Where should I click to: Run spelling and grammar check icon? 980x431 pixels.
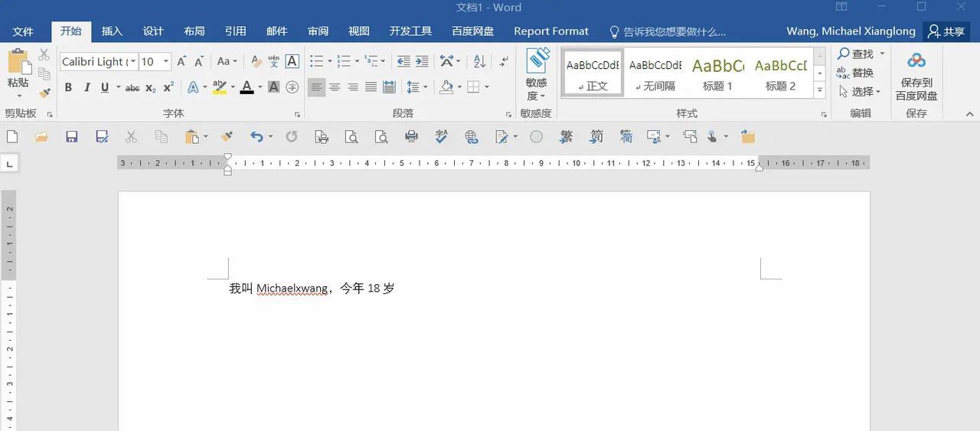point(442,136)
